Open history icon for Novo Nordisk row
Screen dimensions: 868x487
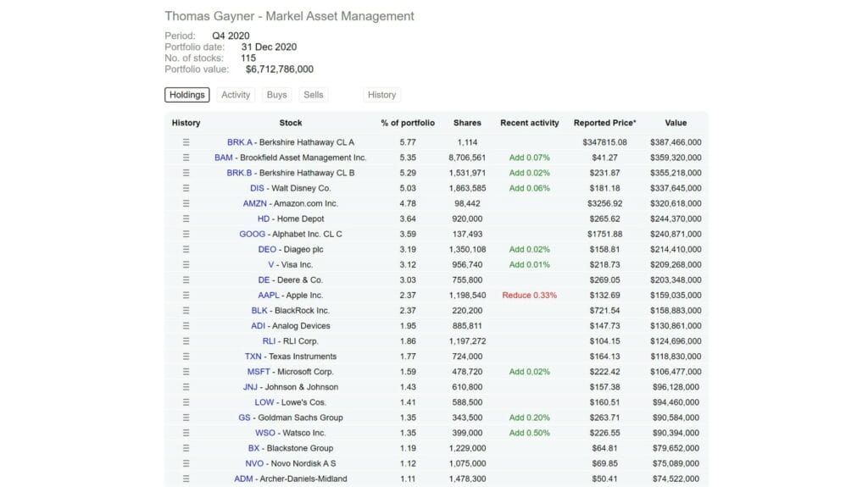(x=186, y=464)
